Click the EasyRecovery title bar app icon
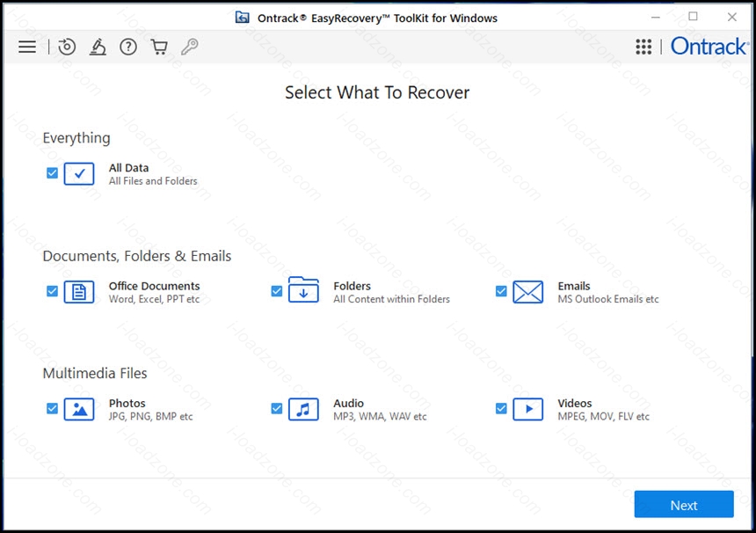Screen dimensions: 756x533 (242, 18)
